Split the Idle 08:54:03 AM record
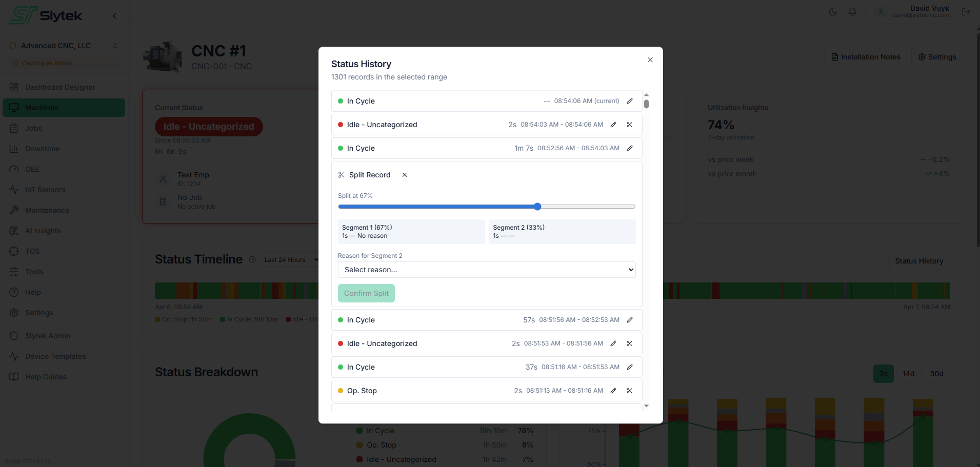 (630, 125)
